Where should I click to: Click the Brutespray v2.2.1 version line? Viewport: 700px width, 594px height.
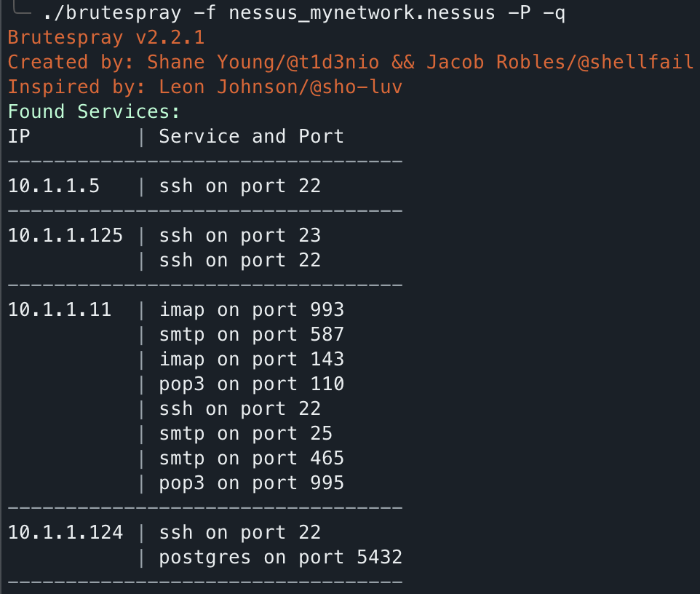(106, 37)
